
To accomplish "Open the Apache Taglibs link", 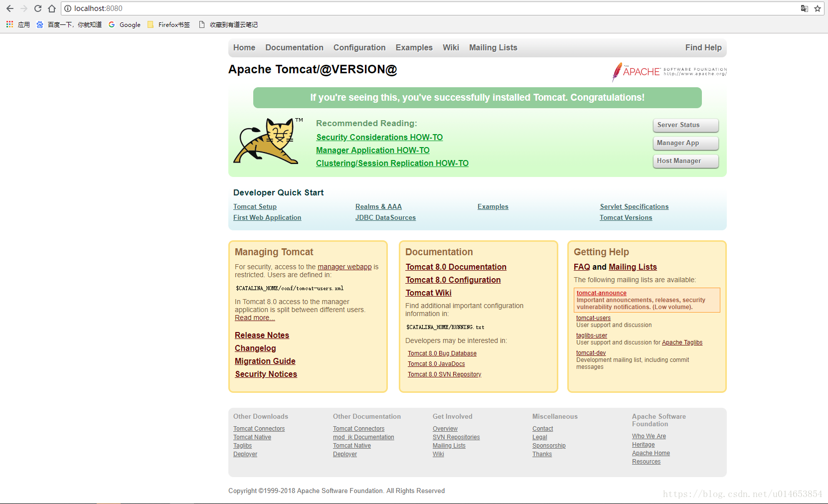I will point(682,342).
